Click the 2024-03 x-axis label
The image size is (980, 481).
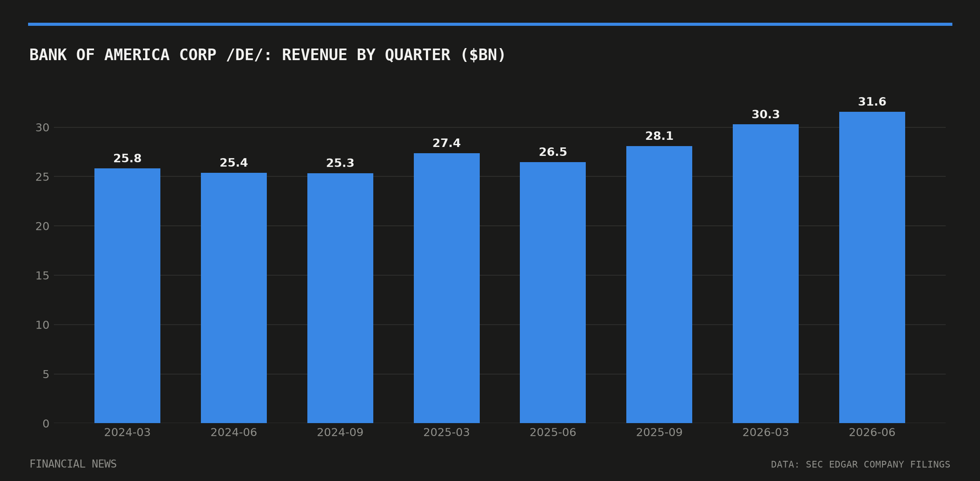point(127,432)
